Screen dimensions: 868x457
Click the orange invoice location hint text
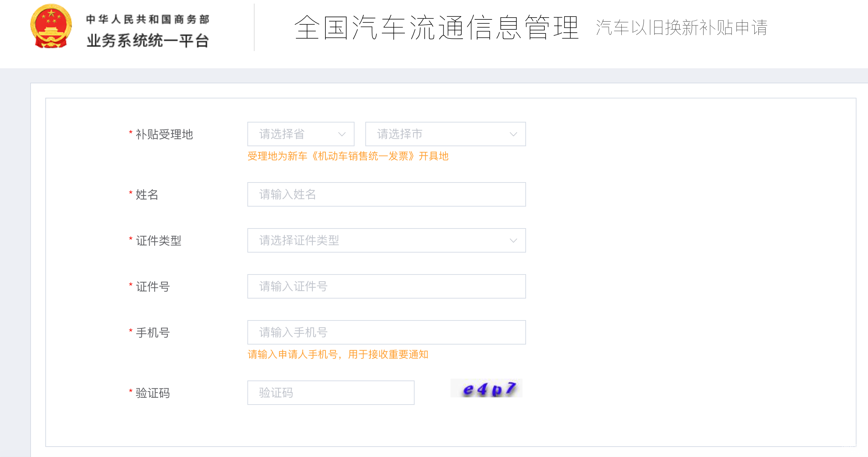tap(348, 156)
